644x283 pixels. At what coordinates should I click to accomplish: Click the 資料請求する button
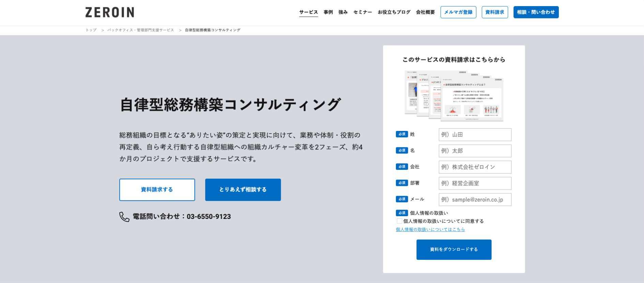[157, 190]
